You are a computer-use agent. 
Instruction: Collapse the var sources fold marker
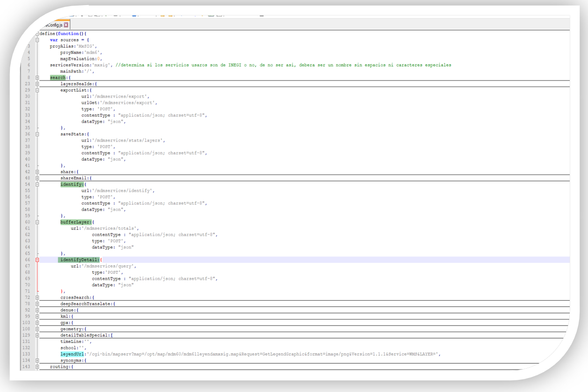coord(37,40)
